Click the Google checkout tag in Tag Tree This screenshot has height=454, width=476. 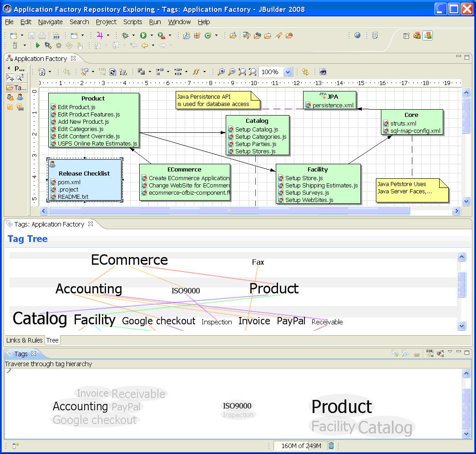pyautogui.click(x=158, y=321)
